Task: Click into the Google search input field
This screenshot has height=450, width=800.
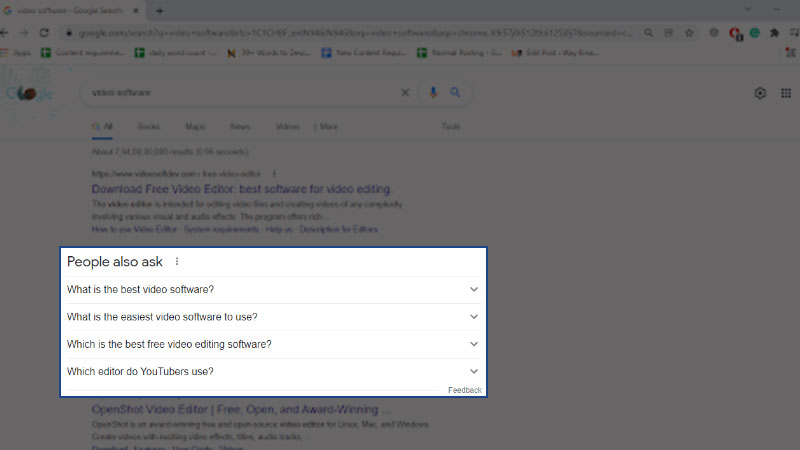Action: pos(240,93)
